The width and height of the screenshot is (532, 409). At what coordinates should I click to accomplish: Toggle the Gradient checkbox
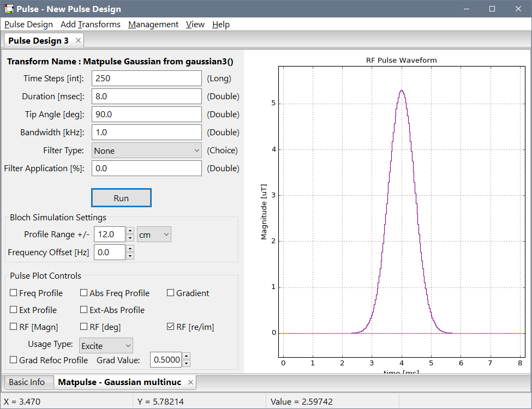click(170, 293)
